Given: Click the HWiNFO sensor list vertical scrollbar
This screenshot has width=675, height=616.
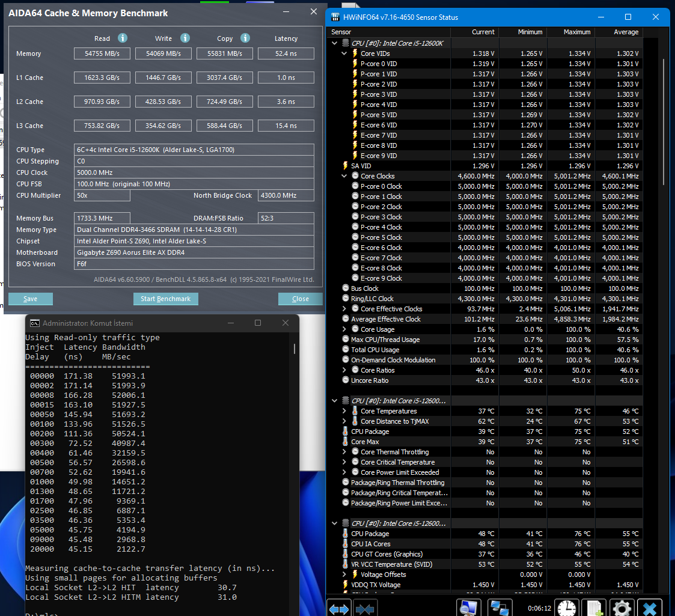Looking at the screenshot, I should [664, 122].
